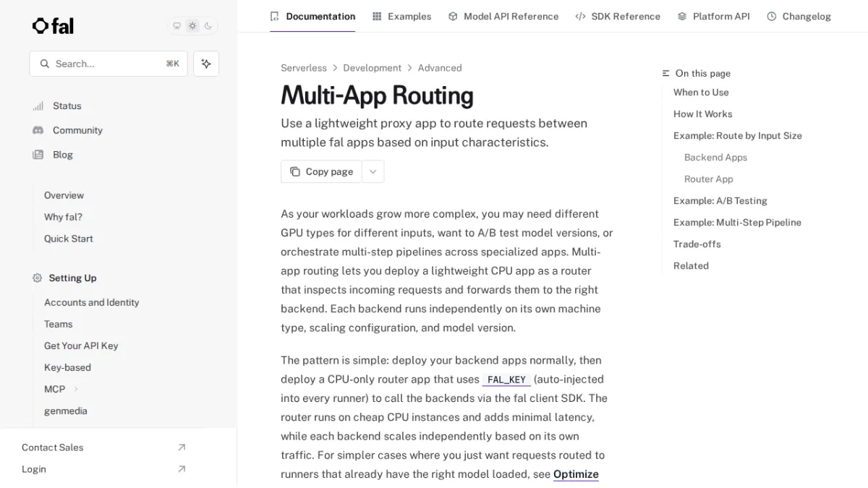Click the Copy page button

pos(321,171)
